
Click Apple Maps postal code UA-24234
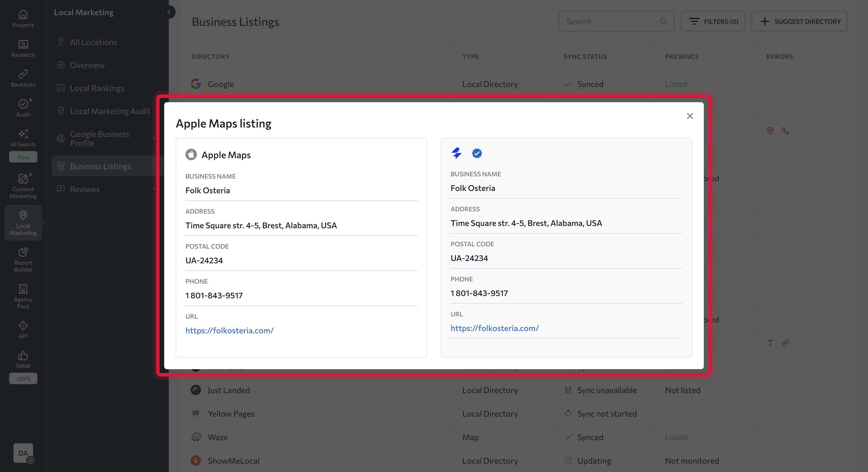tap(204, 260)
